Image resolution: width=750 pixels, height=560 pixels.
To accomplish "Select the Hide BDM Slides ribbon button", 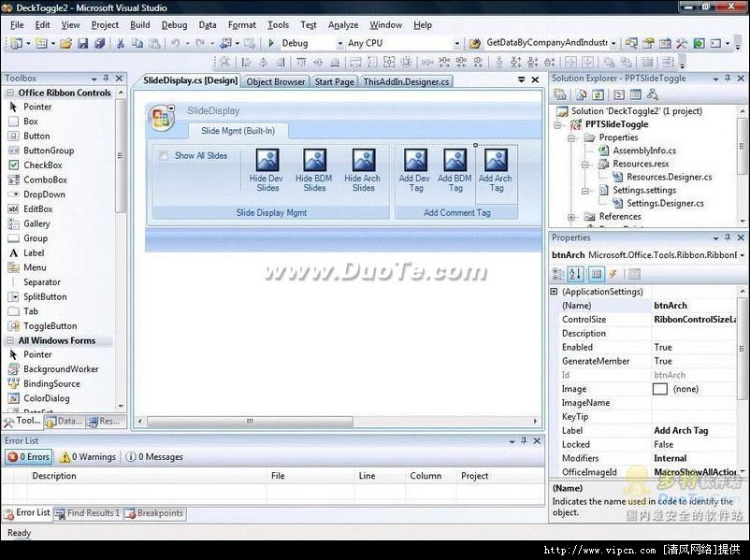I will pos(314,170).
